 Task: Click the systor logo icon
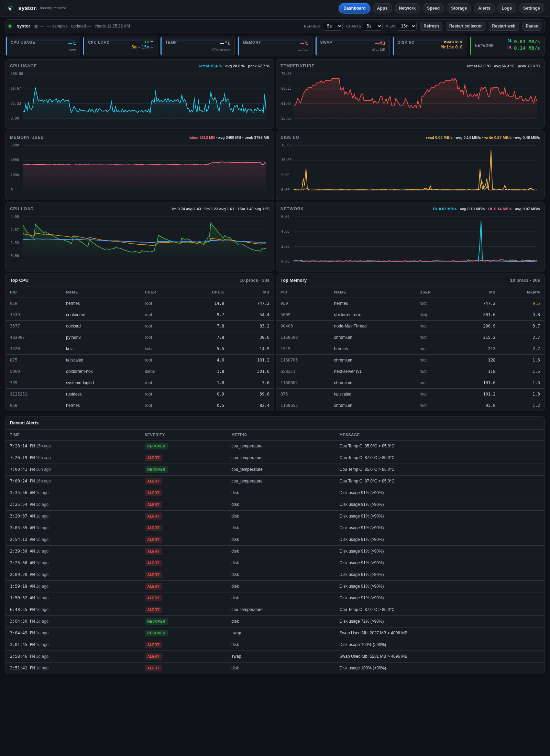click(10, 8)
